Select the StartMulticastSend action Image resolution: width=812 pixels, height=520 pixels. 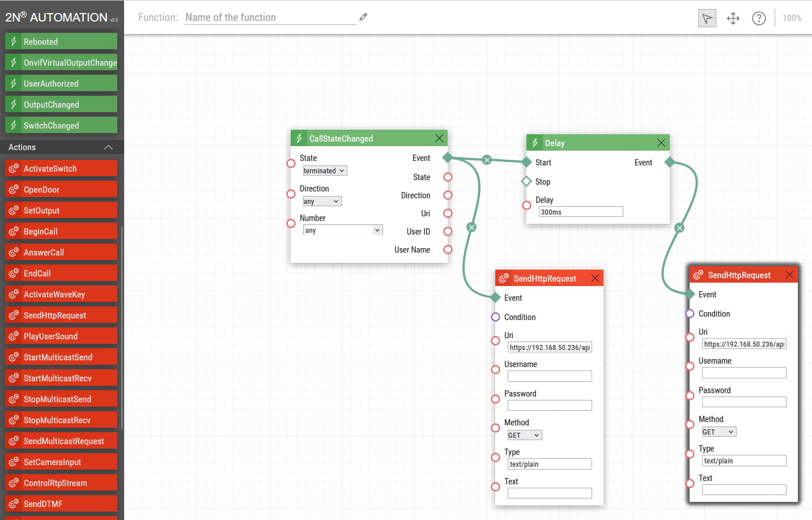(61, 357)
